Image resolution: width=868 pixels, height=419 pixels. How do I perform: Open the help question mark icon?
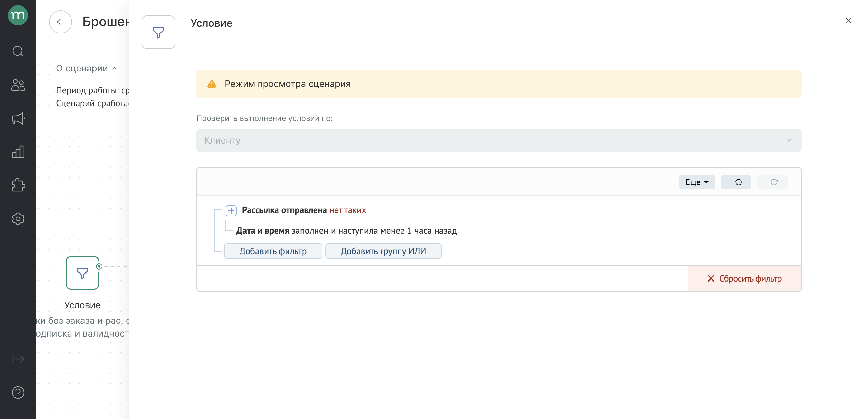point(18,392)
